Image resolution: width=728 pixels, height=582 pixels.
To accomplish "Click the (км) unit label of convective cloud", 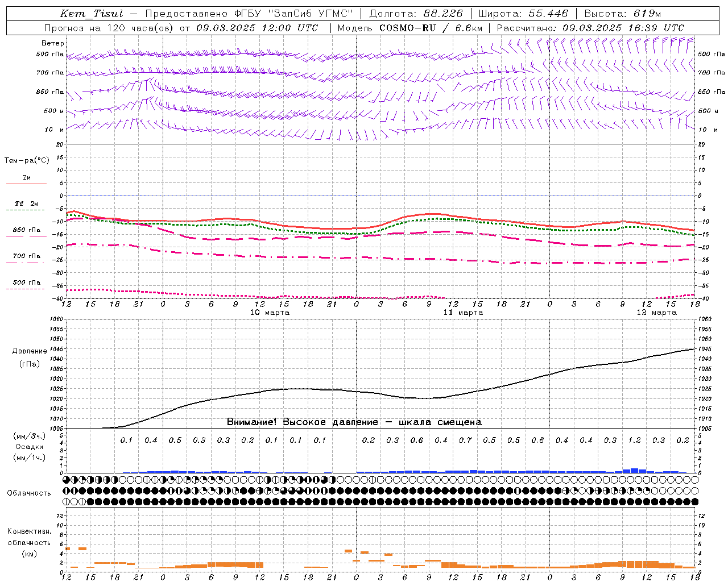I will (x=29, y=554).
